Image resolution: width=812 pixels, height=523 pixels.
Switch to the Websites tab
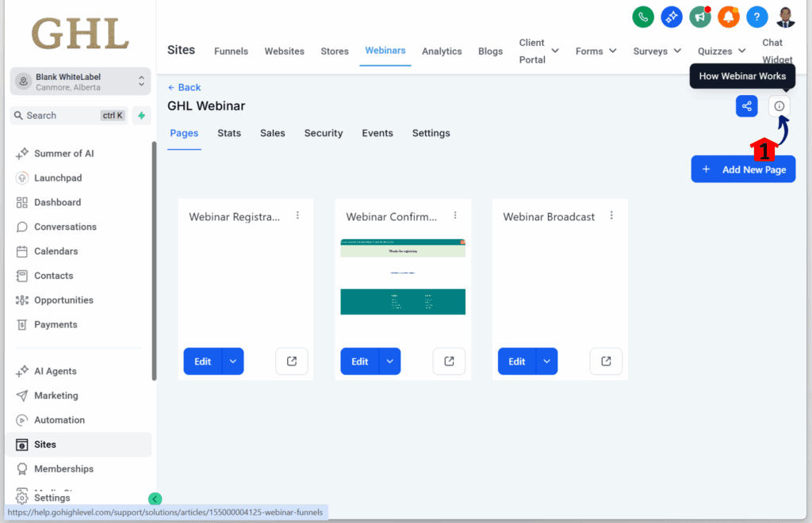(x=285, y=51)
